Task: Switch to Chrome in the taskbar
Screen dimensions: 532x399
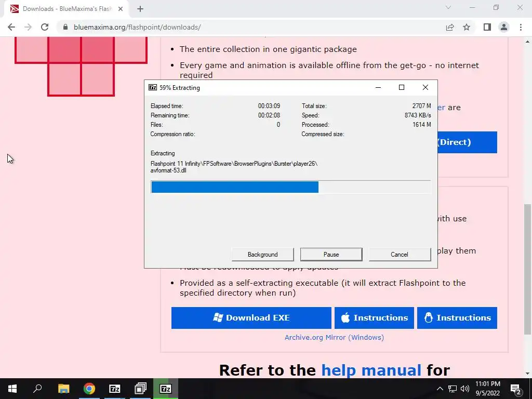Action: [x=89, y=389]
